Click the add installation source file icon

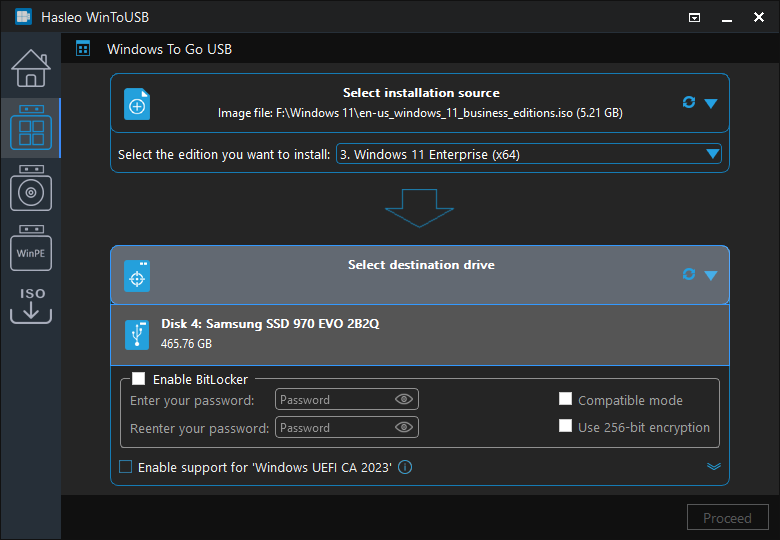click(x=137, y=104)
